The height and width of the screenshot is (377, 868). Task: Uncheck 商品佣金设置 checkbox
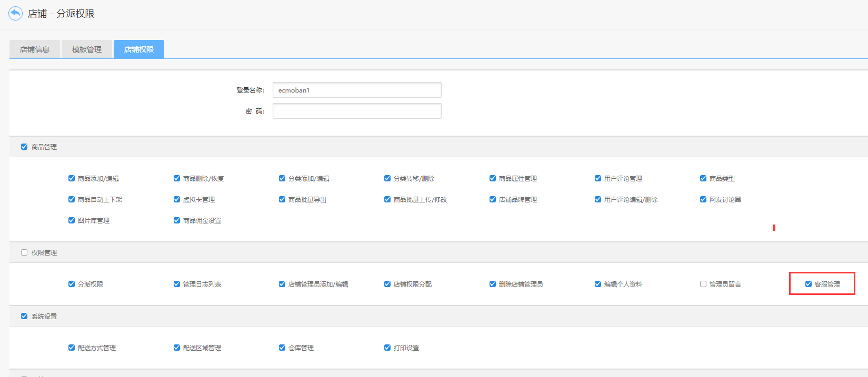click(x=177, y=220)
